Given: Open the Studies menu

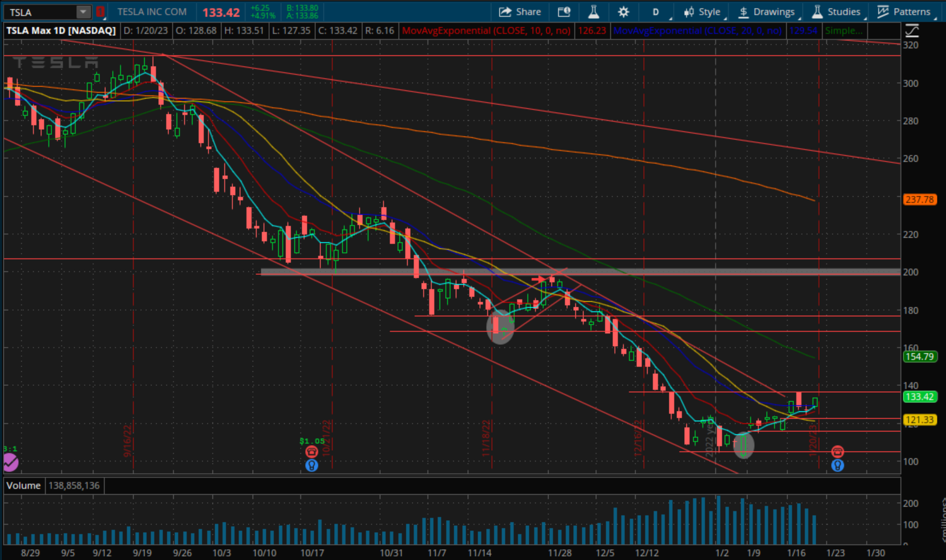Looking at the screenshot, I should click(x=837, y=12).
